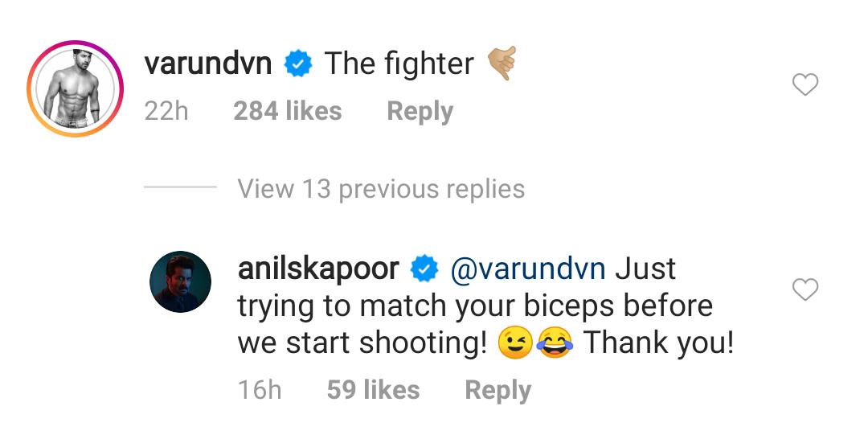The image size is (868, 435).
Task: View the 284 likes list
Action: tap(287, 111)
